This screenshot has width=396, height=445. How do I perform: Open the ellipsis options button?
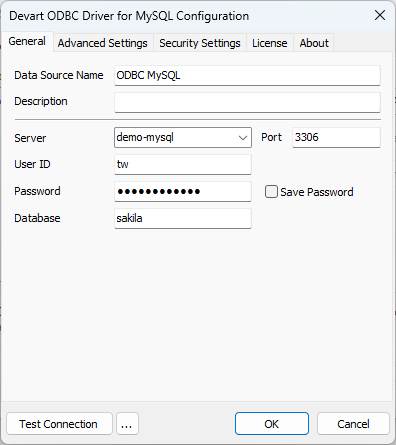pyautogui.click(x=127, y=424)
